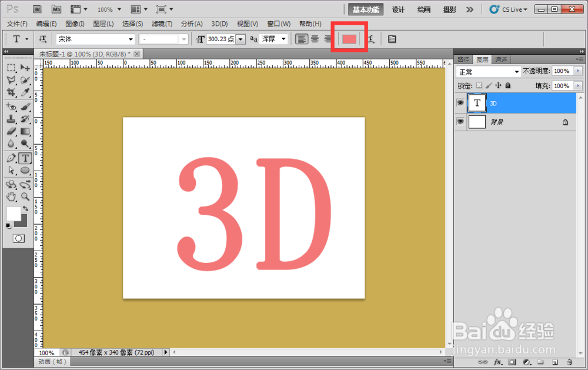Screen dimensions: 588x370
Task: Choose the Crop tool
Action: coord(12,92)
